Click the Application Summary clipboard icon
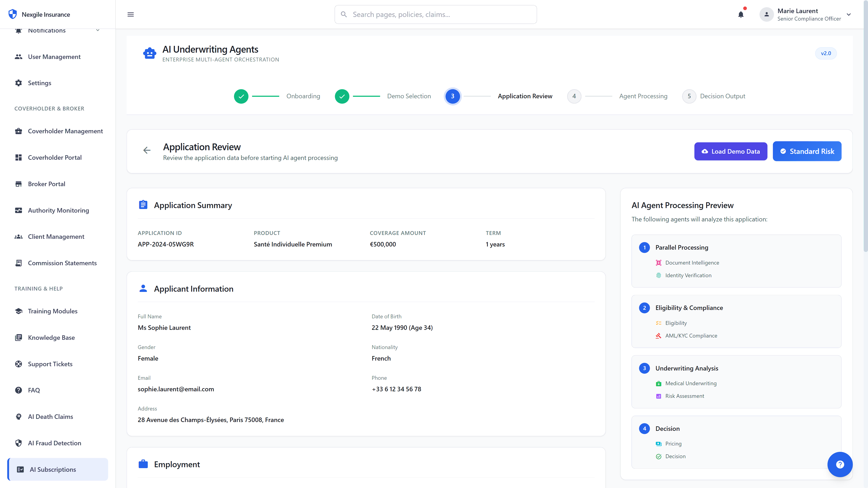Image resolution: width=868 pixels, height=488 pixels. coord(143,204)
